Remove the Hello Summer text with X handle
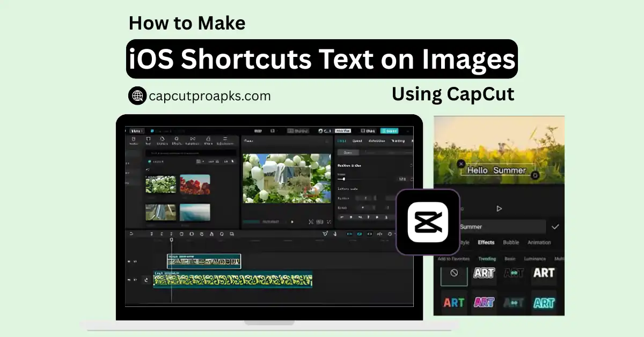The width and height of the screenshot is (644, 337). [460, 164]
